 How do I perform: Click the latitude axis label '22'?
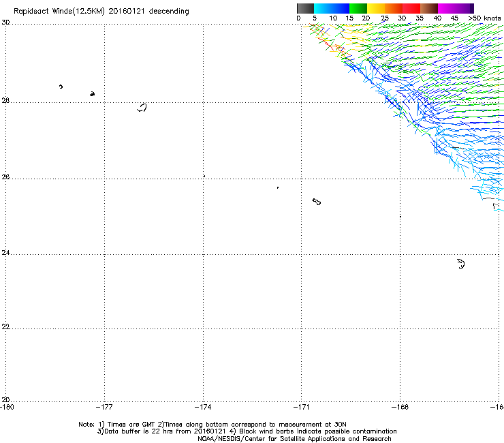pos(5,326)
